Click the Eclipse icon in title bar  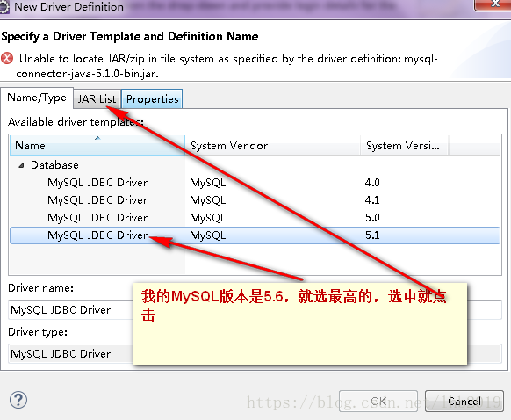[x=4, y=7]
